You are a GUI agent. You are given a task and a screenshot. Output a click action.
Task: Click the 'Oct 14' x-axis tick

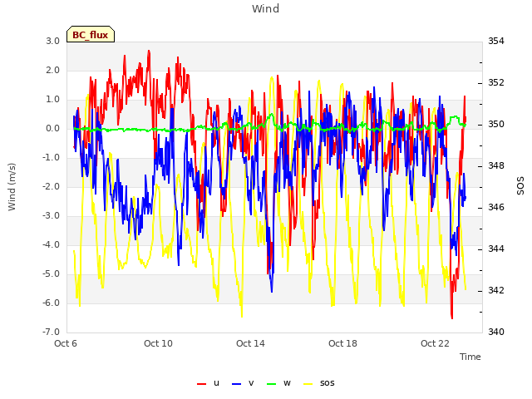(250, 343)
